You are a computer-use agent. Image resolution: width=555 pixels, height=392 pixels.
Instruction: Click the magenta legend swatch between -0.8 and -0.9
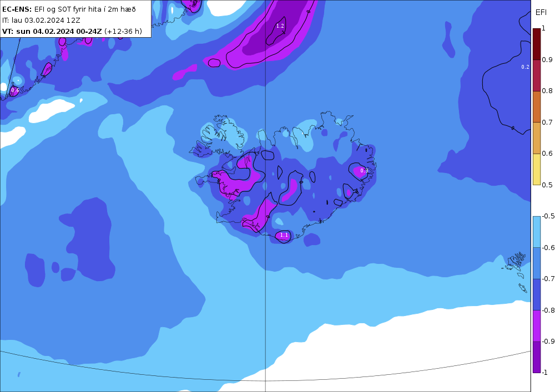point(537,325)
